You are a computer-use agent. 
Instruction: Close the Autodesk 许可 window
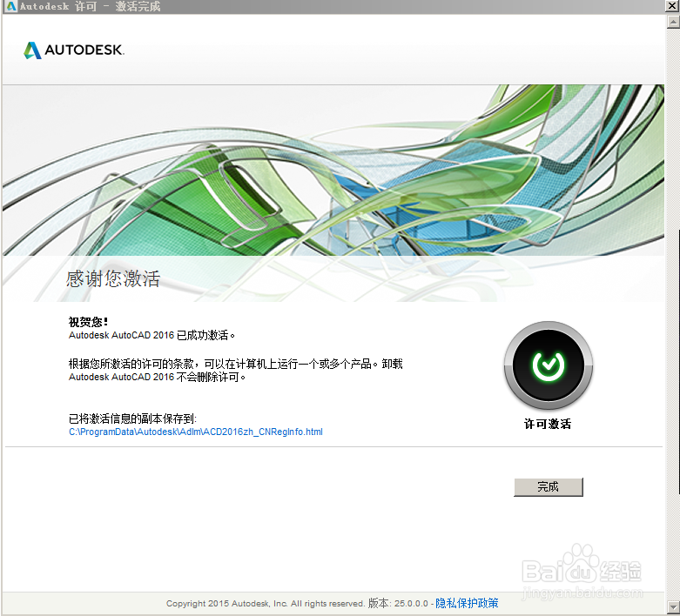673,6
